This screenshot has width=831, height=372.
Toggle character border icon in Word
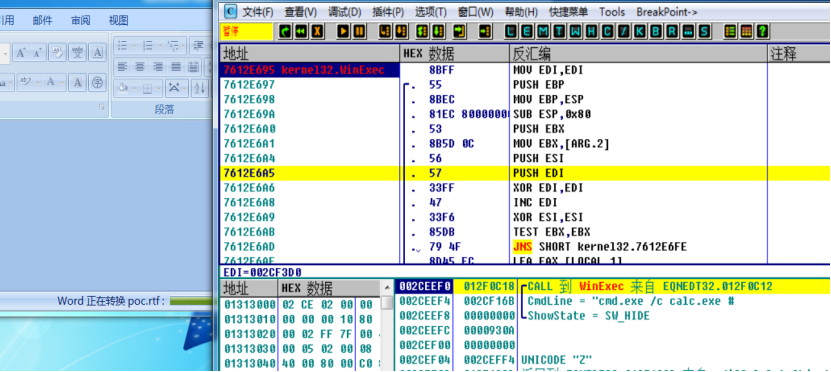[98, 52]
